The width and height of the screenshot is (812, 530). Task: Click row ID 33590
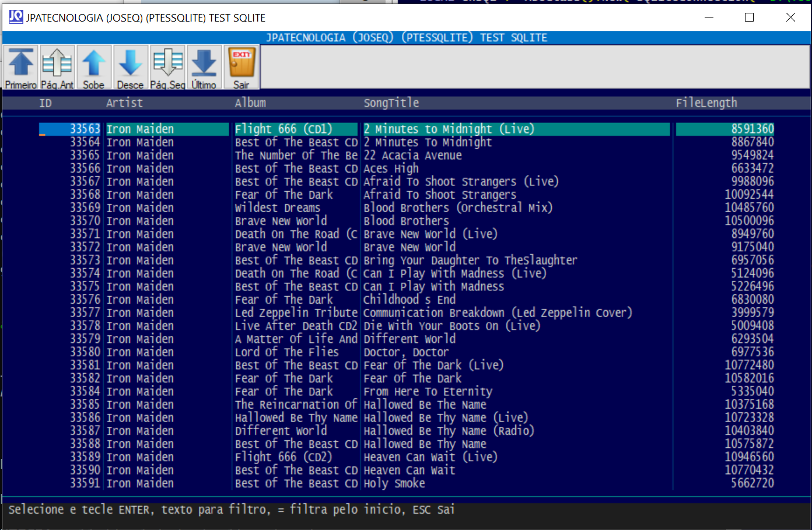tap(85, 470)
